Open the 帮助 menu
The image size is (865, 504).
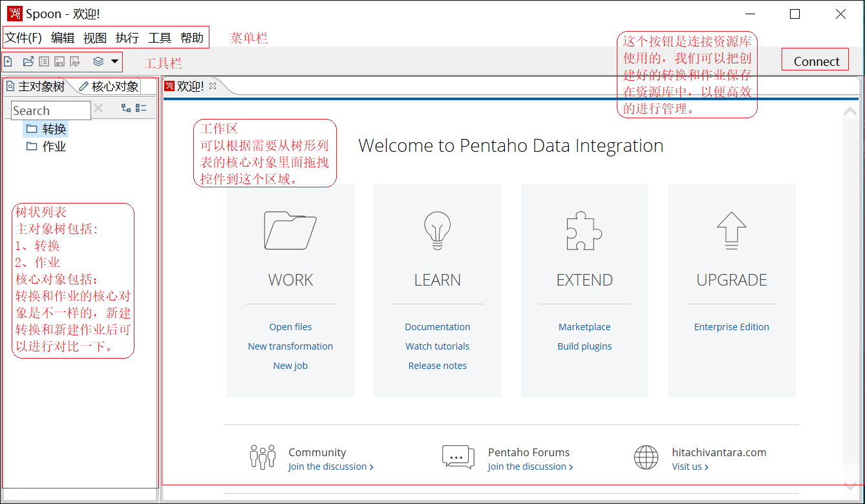coord(192,37)
